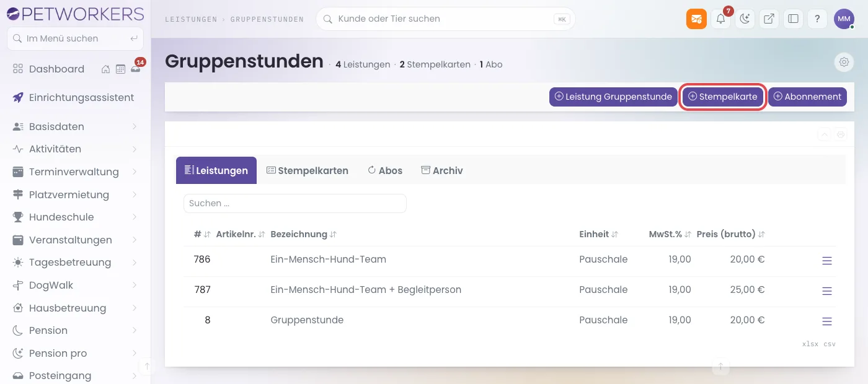Screen dimensions: 868x384
Task: Click the print icon above the tabs
Action: [x=841, y=134]
